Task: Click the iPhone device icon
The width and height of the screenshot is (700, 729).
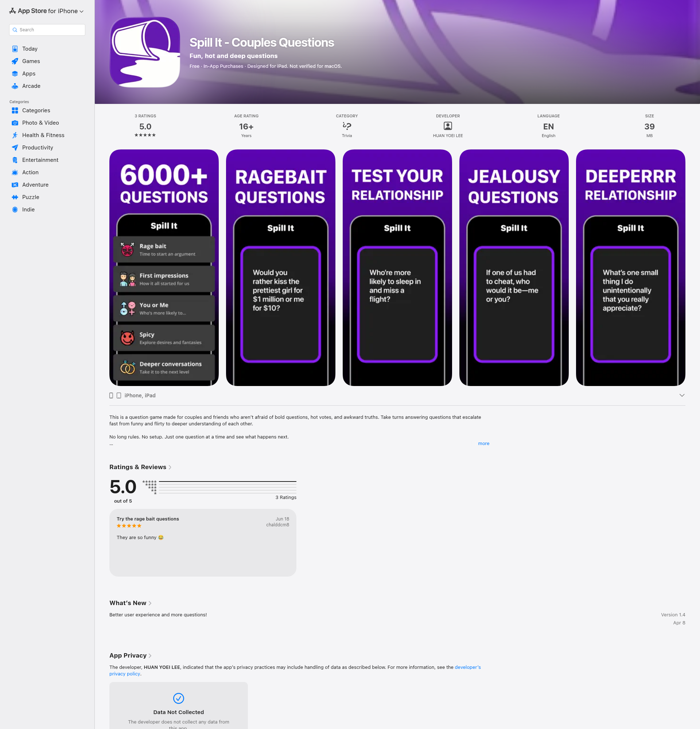Action: tap(111, 395)
